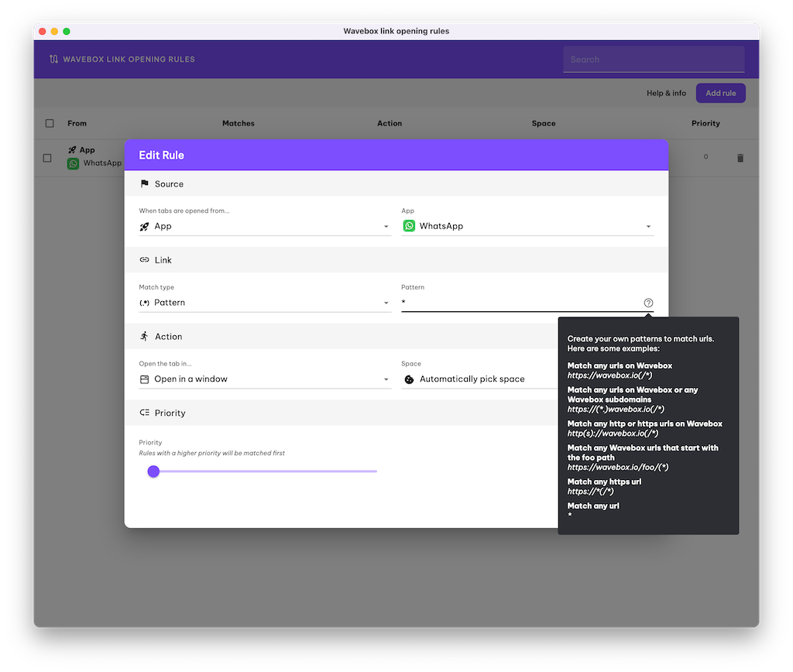Click the WhatsApp icon in rules table row
Image resolution: width=793 pixels, height=672 pixels.
coord(74,163)
